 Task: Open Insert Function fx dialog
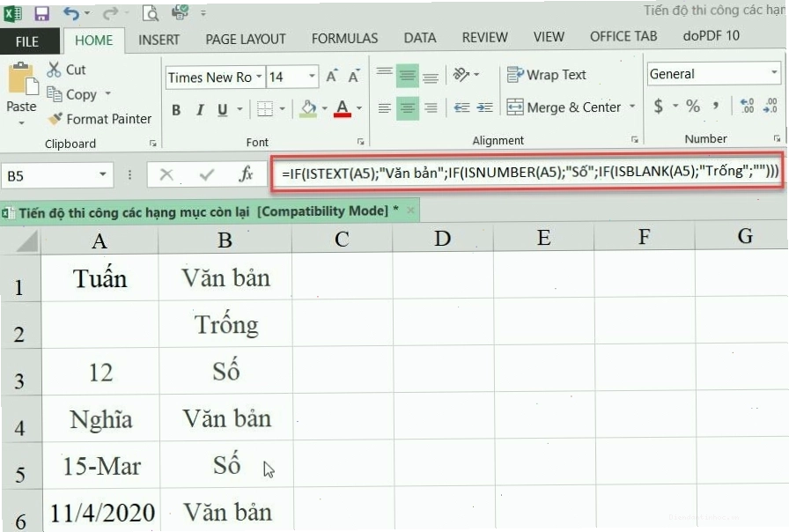tap(246, 174)
